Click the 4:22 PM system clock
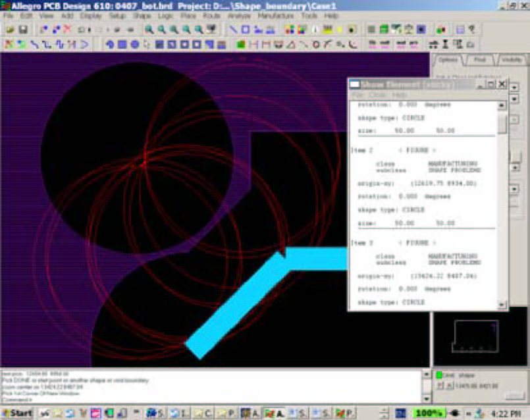The height and width of the screenshot is (420, 530). 506,413
